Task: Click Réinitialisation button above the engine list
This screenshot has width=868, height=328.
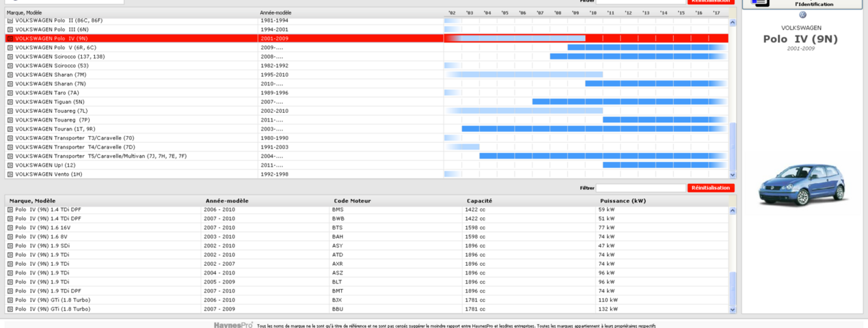Action: pyautogui.click(x=711, y=188)
